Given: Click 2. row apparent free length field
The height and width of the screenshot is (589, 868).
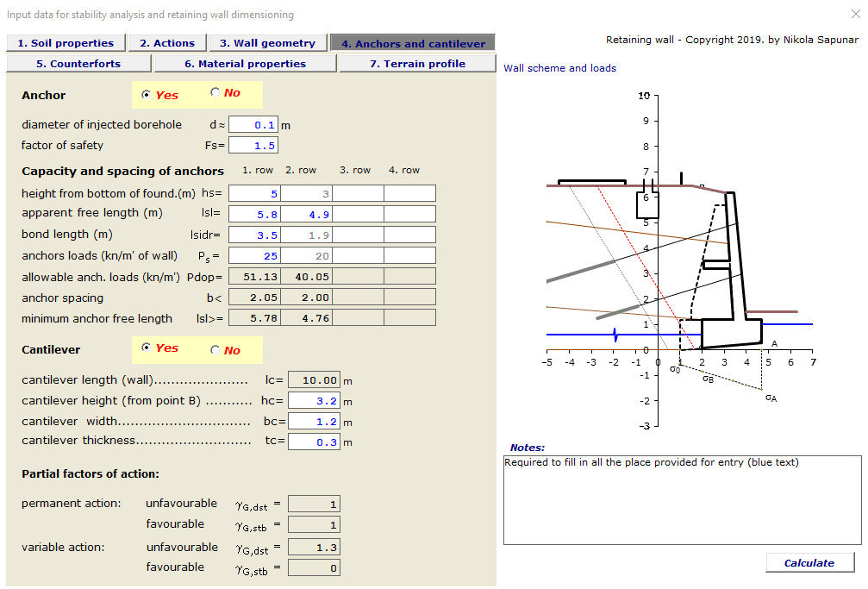Looking at the screenshot, I should pos(307,214).
